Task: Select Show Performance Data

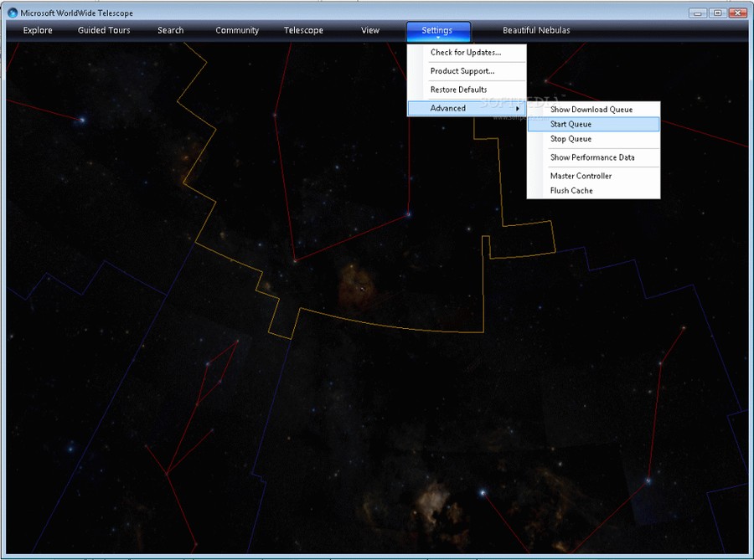Action: click(x=593, y=157)
